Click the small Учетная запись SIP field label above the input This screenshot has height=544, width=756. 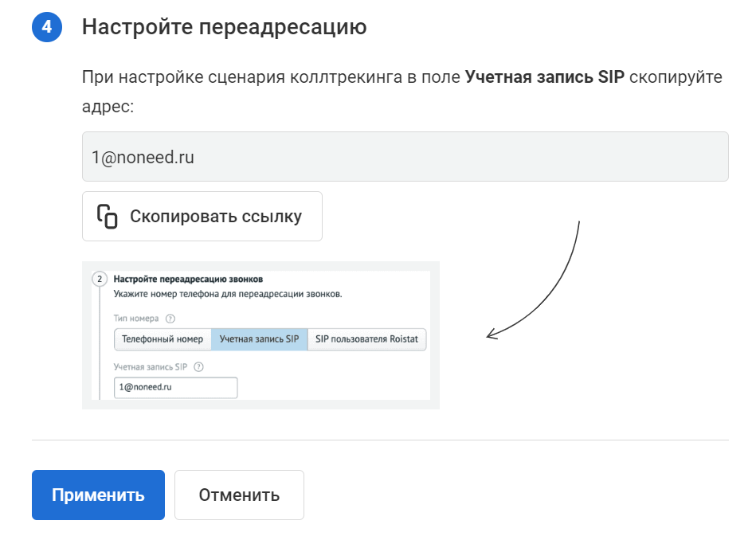click(x=150, y=367)
